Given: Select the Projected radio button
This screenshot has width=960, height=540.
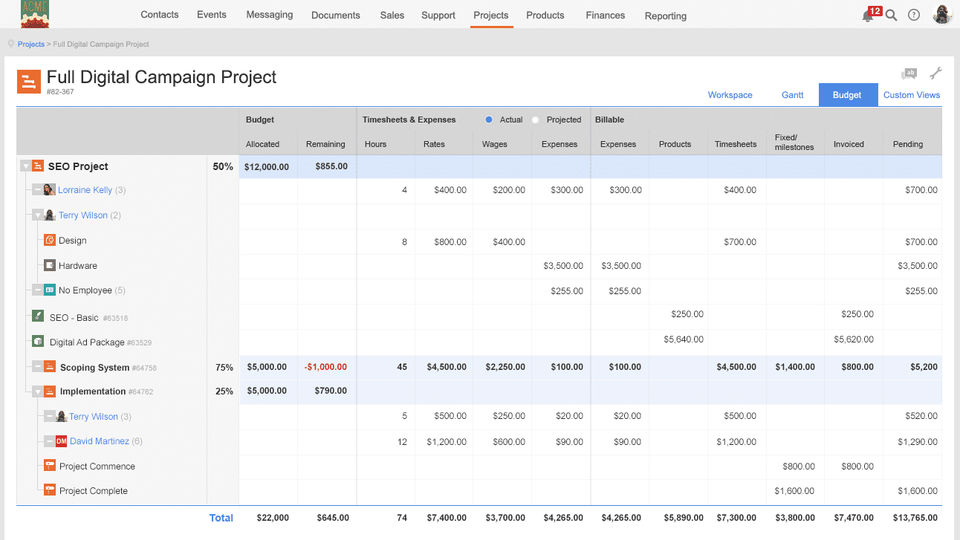Looking at the screenshot, I should (x=536, y=120).
